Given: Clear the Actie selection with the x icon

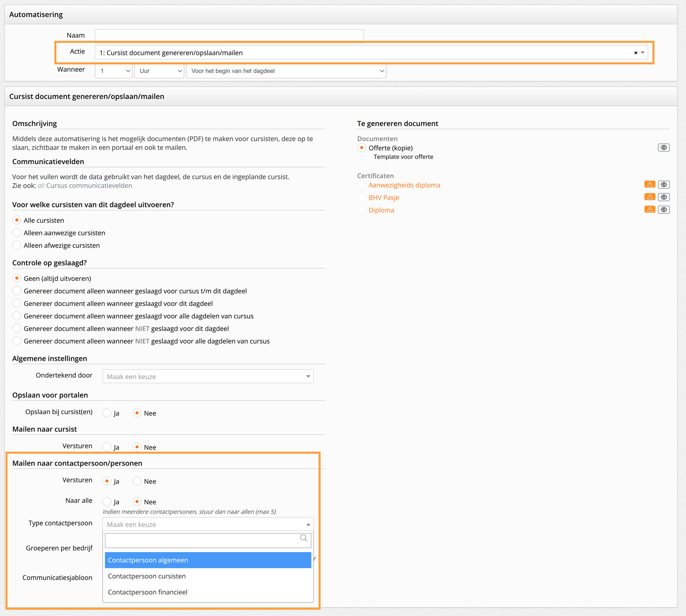Looking at the screenshot, I should [x=636, y=53].
